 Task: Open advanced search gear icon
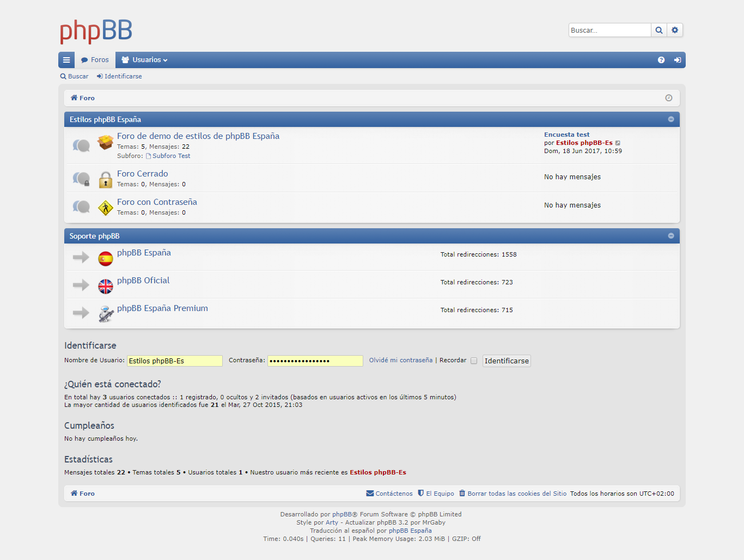tap(675, 31)
